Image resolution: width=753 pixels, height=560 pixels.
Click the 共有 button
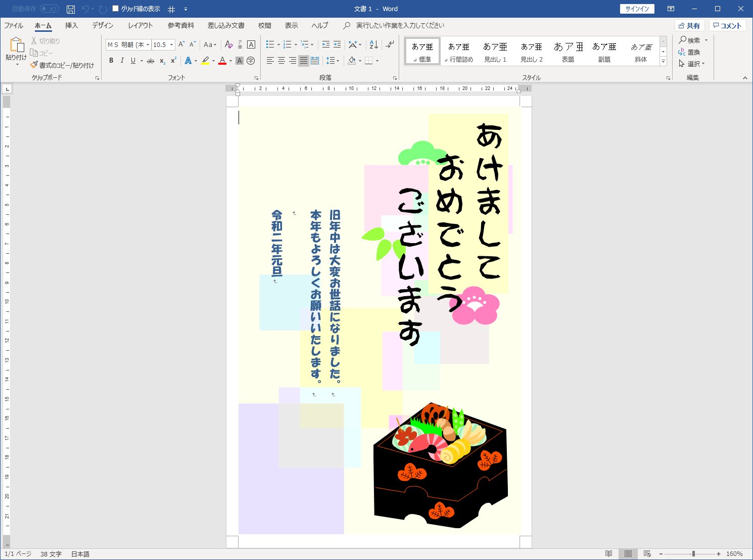coord(689,25)
